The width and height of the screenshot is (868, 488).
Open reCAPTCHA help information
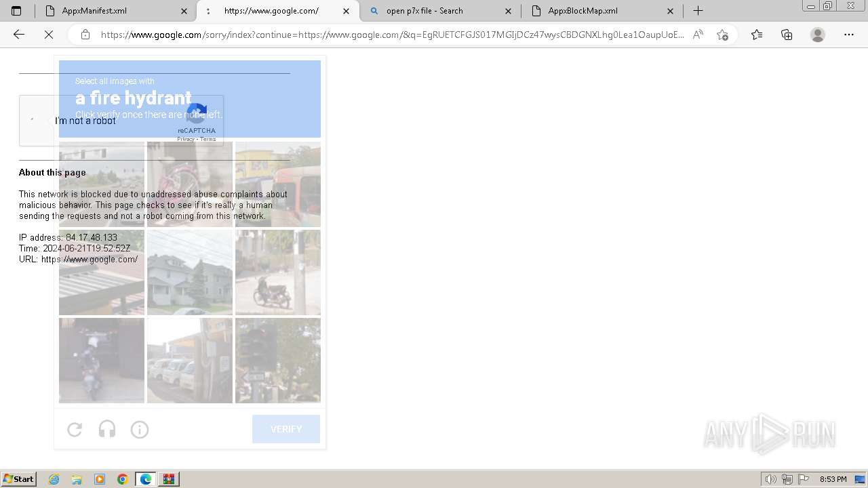140,429
